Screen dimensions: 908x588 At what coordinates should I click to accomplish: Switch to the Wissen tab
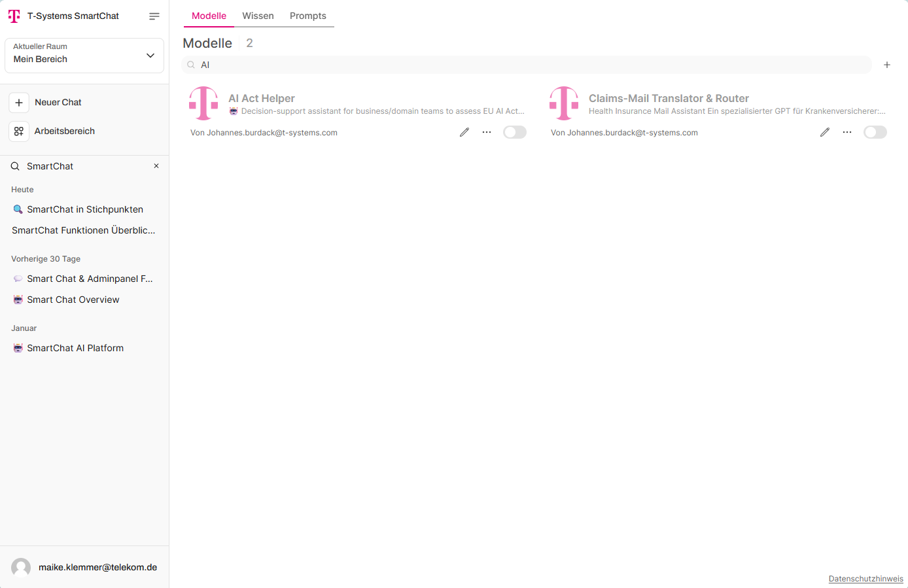point(258,16)
